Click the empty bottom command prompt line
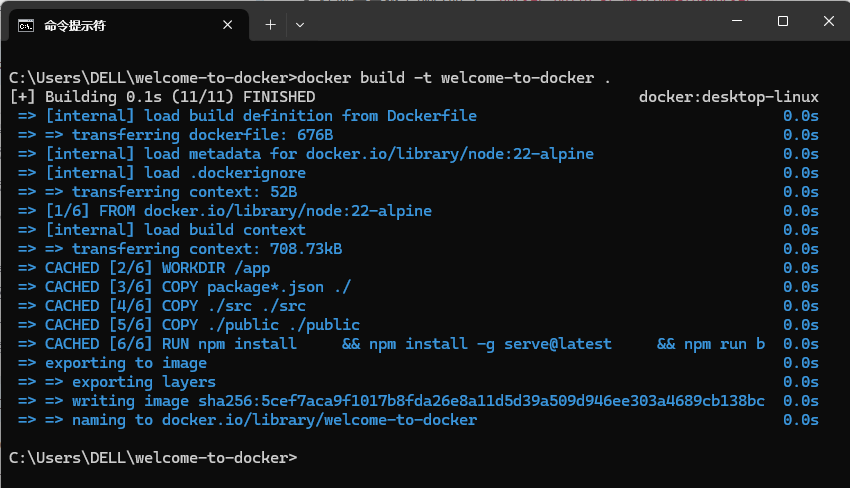This screenshot has height=488, width=850. 153,458
